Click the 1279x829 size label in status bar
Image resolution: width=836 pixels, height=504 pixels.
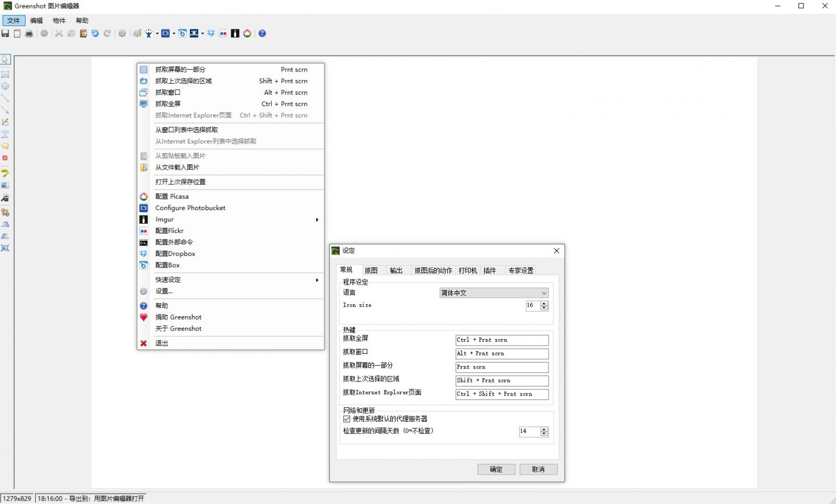coord(17,499)
